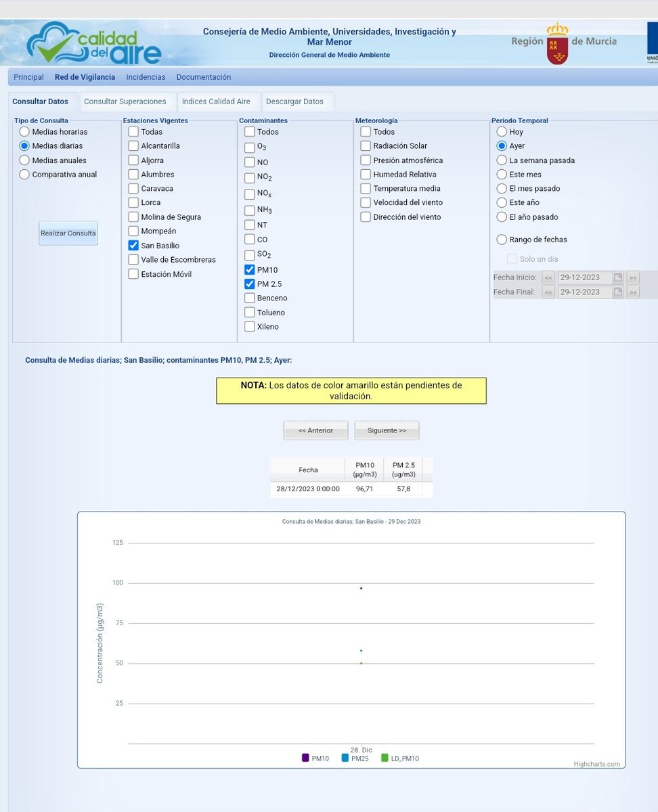Tick the NH3 pollutant checkbox
Viewport: 658px width, 812px height.
(x=250, y=210)
